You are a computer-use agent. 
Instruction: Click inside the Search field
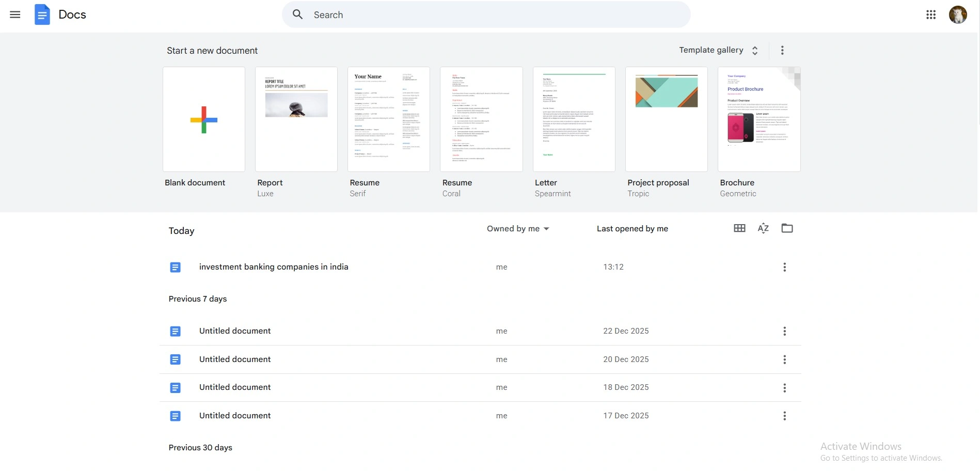click(x=485, y=14)
